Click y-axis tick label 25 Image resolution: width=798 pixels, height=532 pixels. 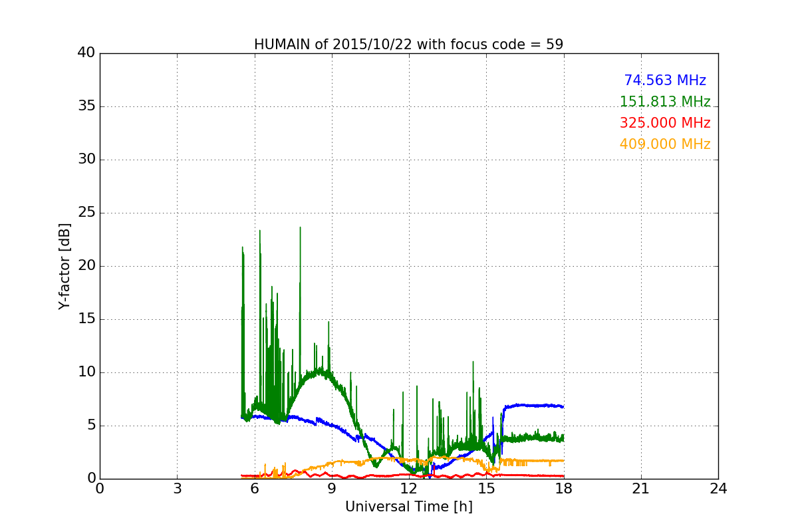(x=86, y=213)
